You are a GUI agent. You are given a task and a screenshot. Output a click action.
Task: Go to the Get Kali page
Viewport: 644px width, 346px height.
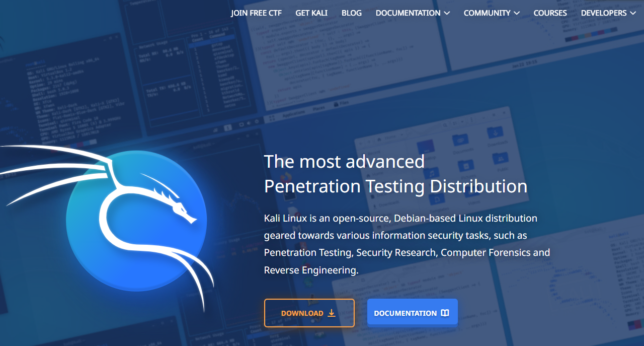tap(311, 13)
